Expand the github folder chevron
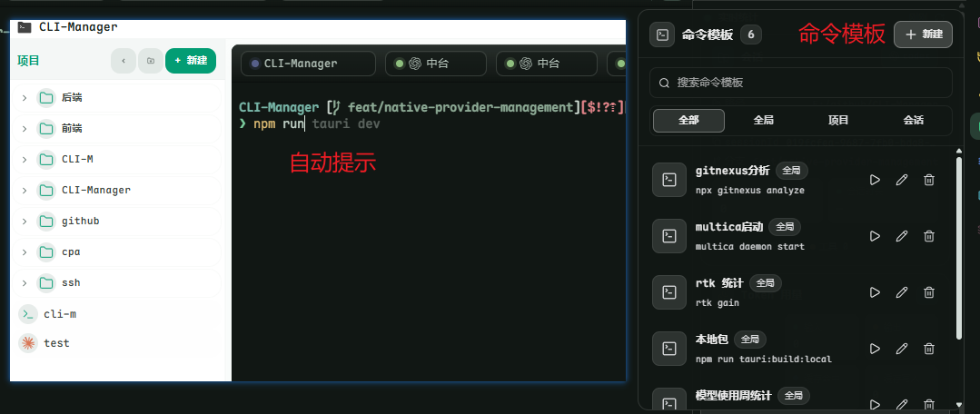 [x=25, y=221]
